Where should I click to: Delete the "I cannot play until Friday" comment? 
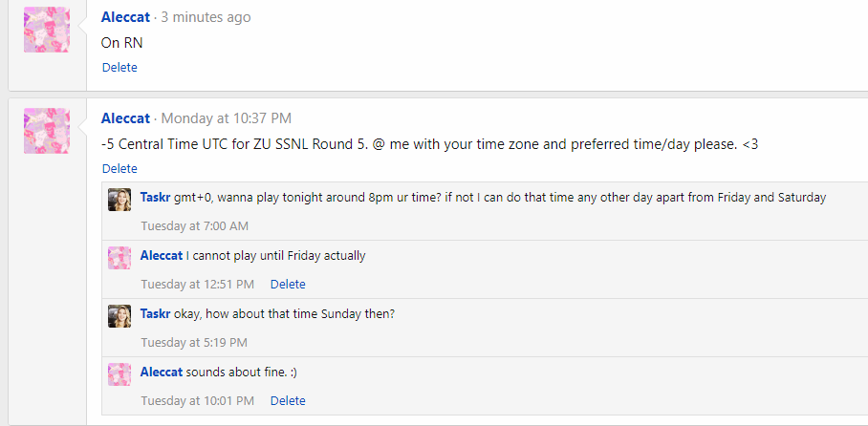click(x=288, y=284)
